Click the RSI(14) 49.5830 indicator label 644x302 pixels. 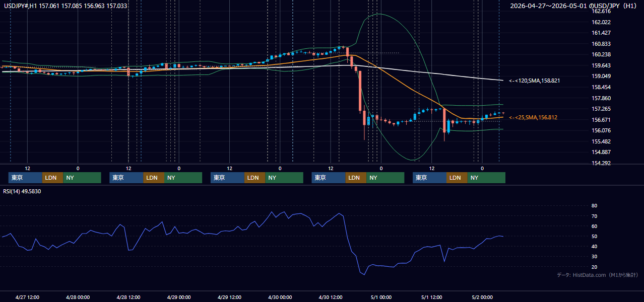coord(22,191)
